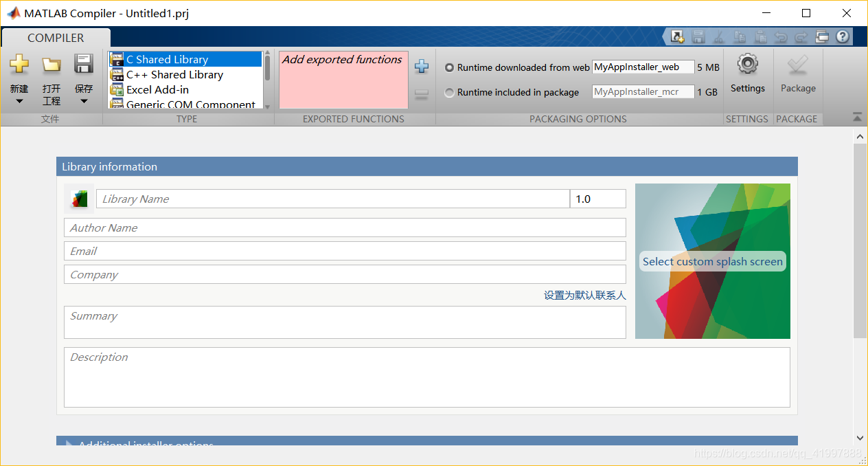The height and width of the screenshot is (466, 868).
Task: Click Select custom splash screen
Action: click(x=713, y=261)
